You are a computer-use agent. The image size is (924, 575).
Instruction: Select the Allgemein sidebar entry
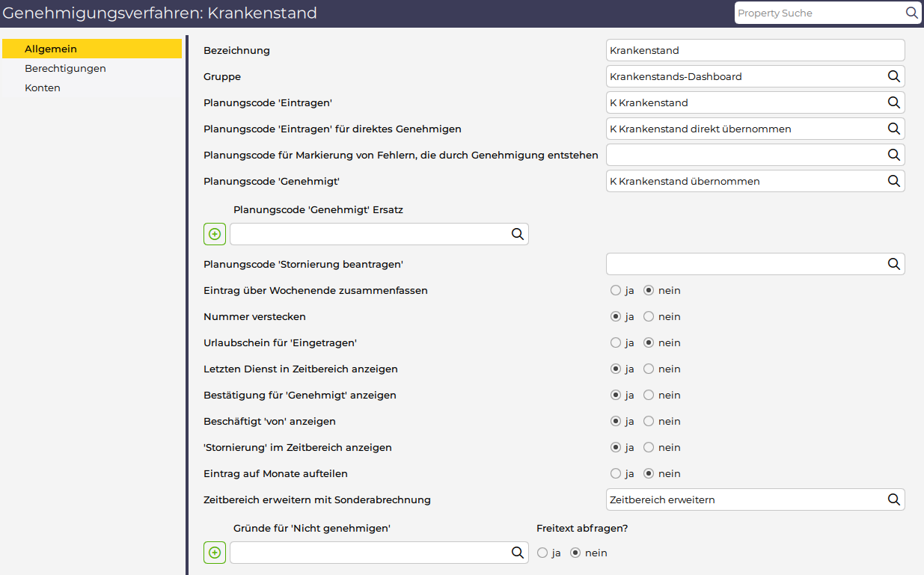[51, 49]
